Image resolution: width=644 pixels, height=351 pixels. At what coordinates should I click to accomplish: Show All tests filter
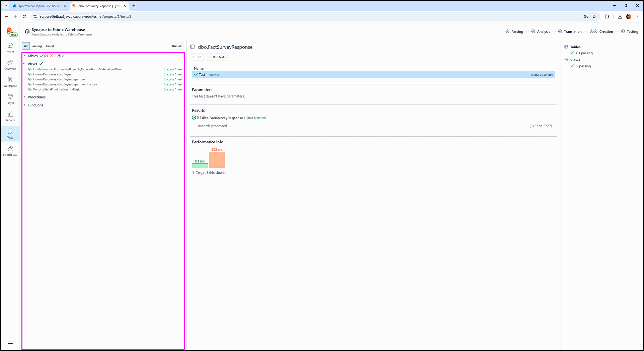(26, 46)
